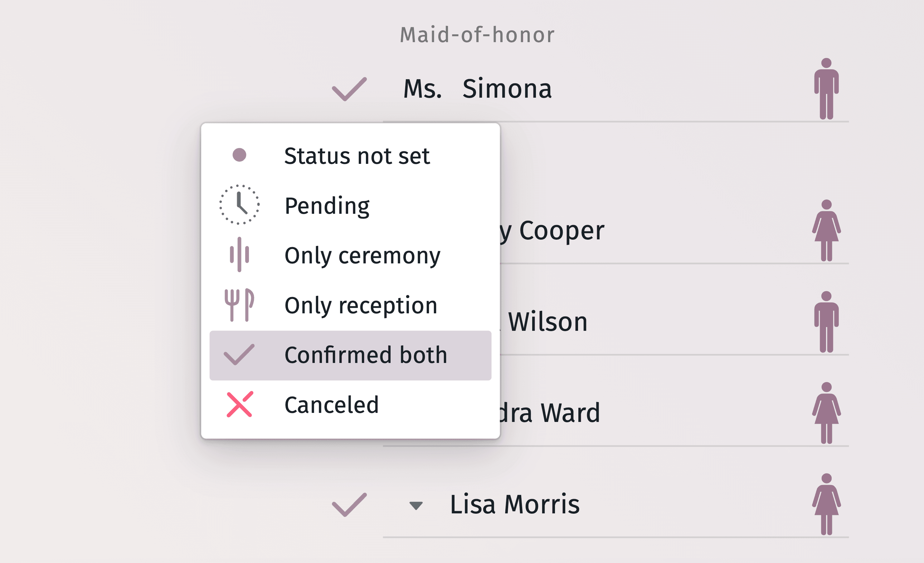
Task: Click the female figure icon on Cooper row
Action: 826,230
